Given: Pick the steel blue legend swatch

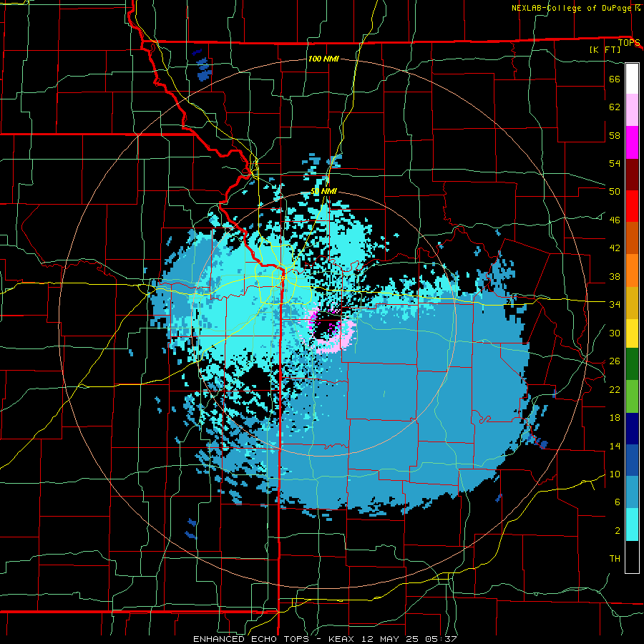Looking at the screenshot, I should click(x=632, y=492).
